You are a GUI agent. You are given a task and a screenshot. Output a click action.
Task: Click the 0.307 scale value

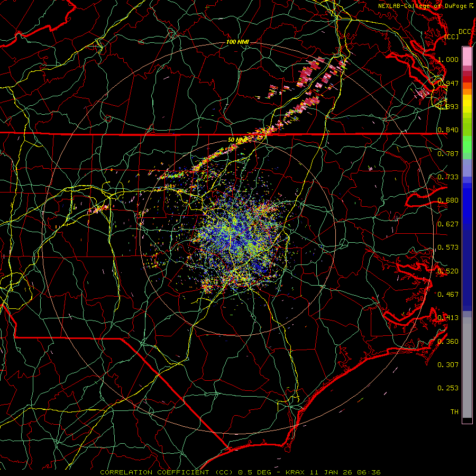448,365
